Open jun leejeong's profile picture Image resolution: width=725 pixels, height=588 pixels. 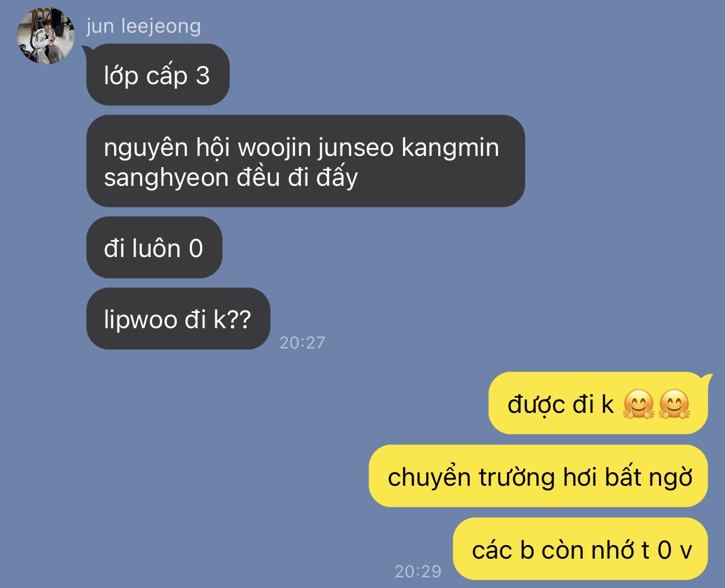tap(46, 36)
